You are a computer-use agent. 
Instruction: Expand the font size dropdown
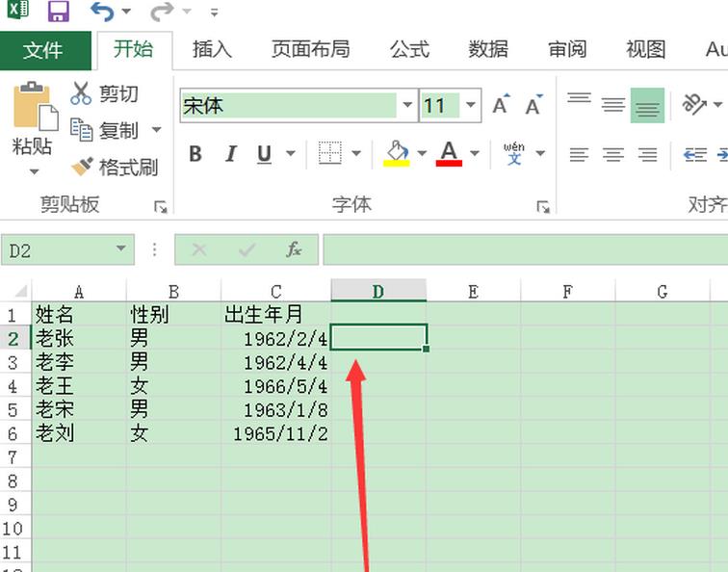pyautogui.click(x=471, y=105)
